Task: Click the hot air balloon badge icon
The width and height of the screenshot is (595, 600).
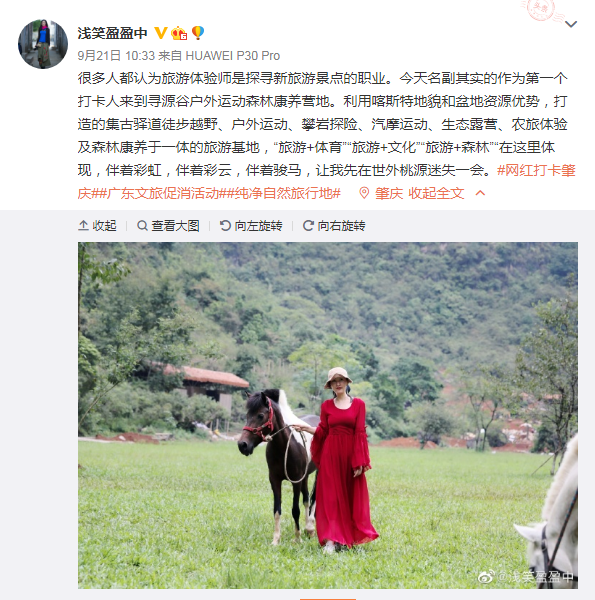Action: pyautogui.click(x=198, y=33)
